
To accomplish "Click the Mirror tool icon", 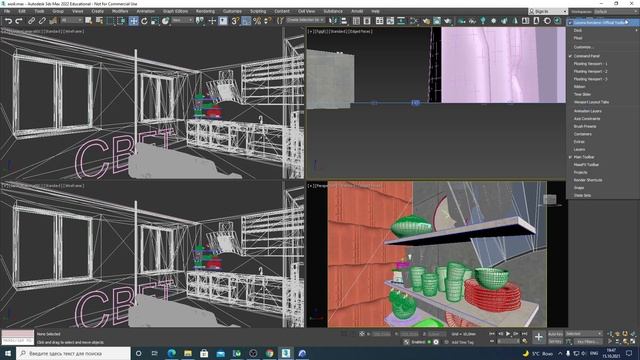I will coord(333,21).
